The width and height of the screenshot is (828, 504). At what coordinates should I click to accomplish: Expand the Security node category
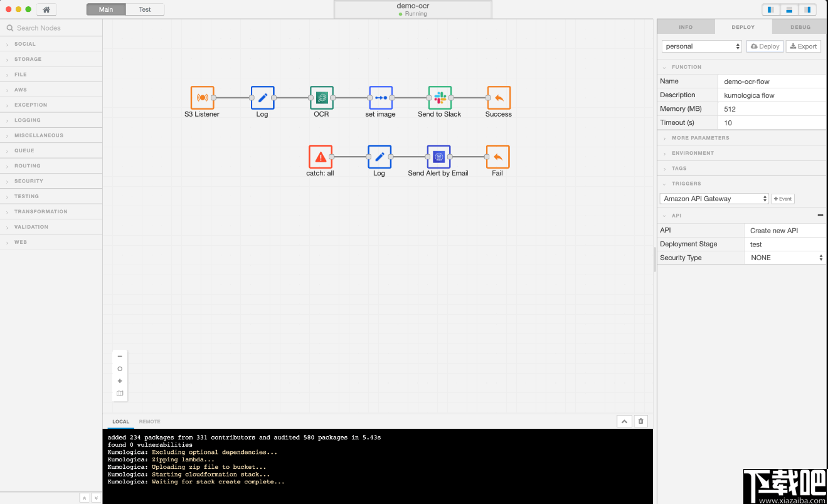click(51, 181)
